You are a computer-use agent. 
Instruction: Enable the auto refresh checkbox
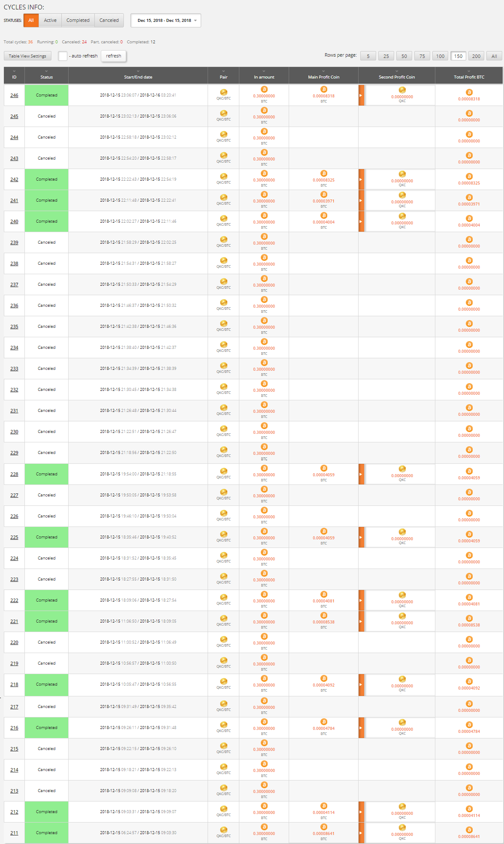[63, 56]
